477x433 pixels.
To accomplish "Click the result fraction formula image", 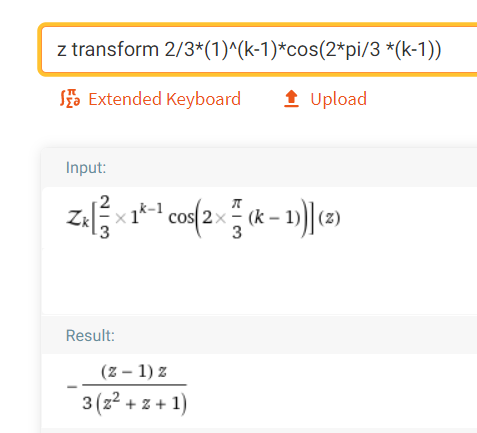I will click(127, 389).
